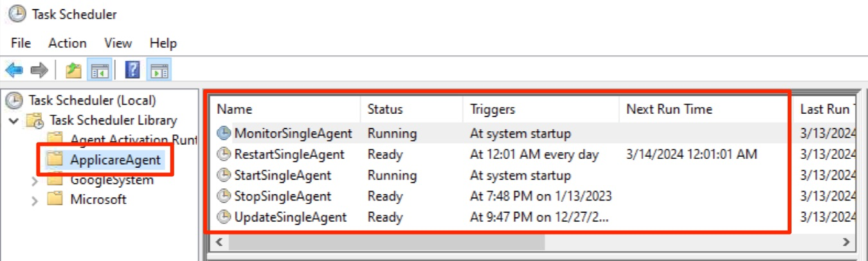Select the ApplicareAgent folder in tree
Screen dimensions: 868x261
pyautogui.click(x=115, y=160)
